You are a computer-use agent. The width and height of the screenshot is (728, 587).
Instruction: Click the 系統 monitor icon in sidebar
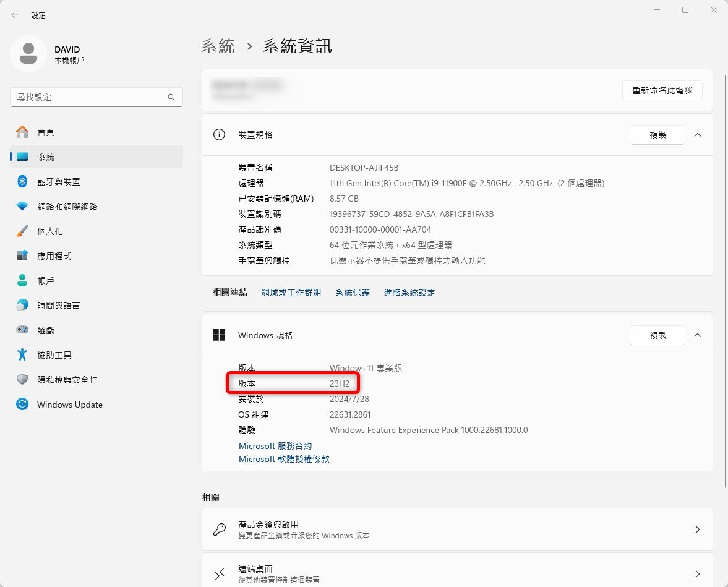coord(22,157)
